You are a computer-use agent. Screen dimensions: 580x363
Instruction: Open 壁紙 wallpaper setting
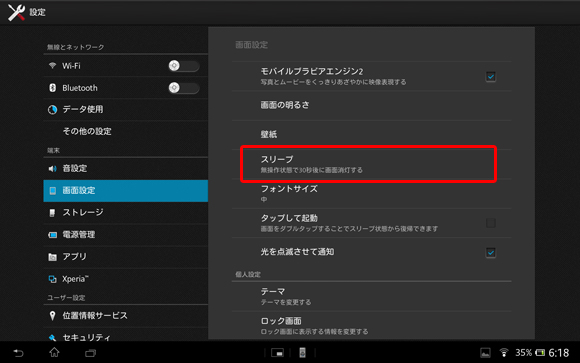click(371, 135)
